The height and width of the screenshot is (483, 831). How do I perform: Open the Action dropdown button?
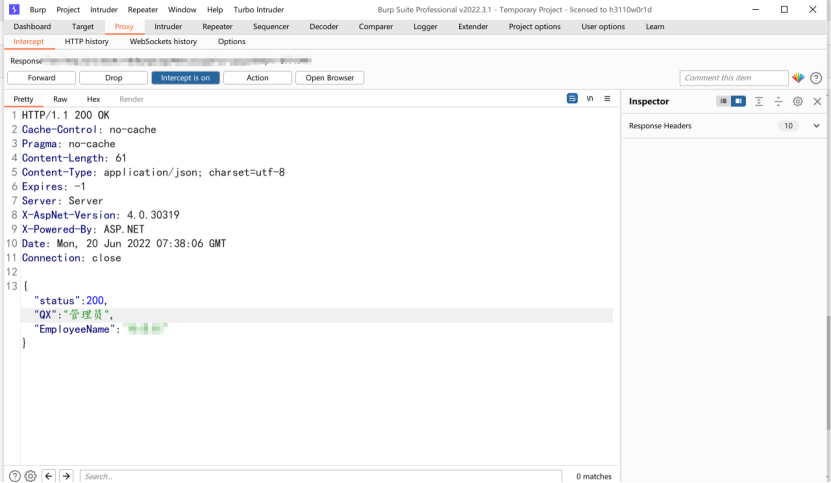[x=258, y=78]
